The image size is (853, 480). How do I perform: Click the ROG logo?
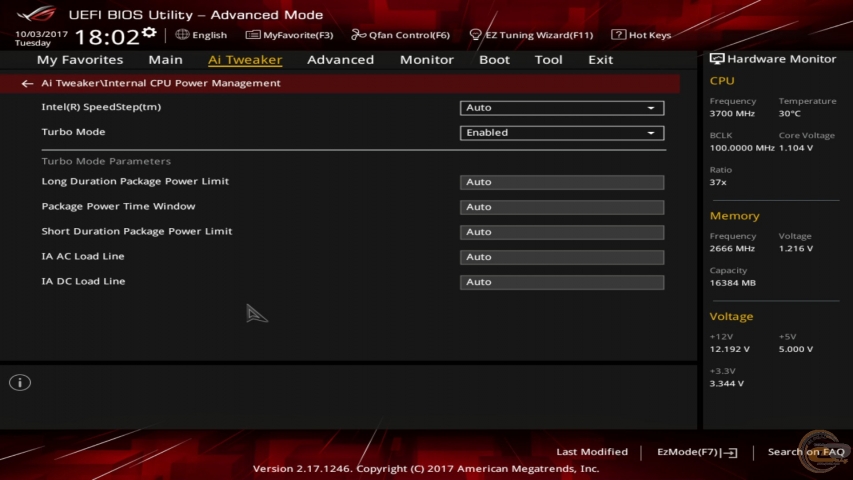point(36,13)
